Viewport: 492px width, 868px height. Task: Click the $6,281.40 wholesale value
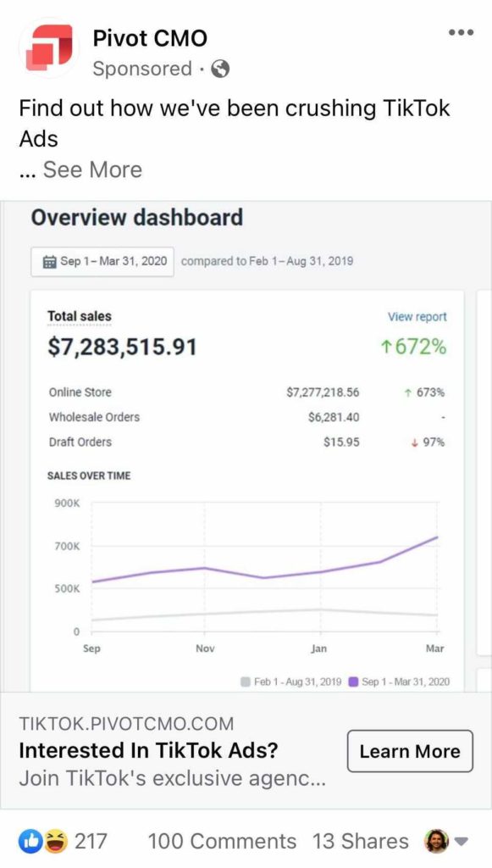click(334, 417)
